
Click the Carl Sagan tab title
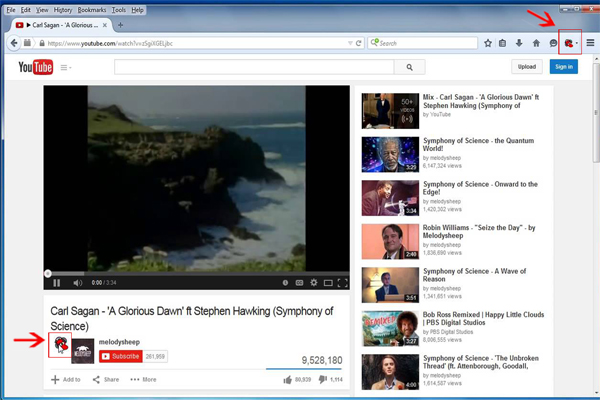point(65,25)
